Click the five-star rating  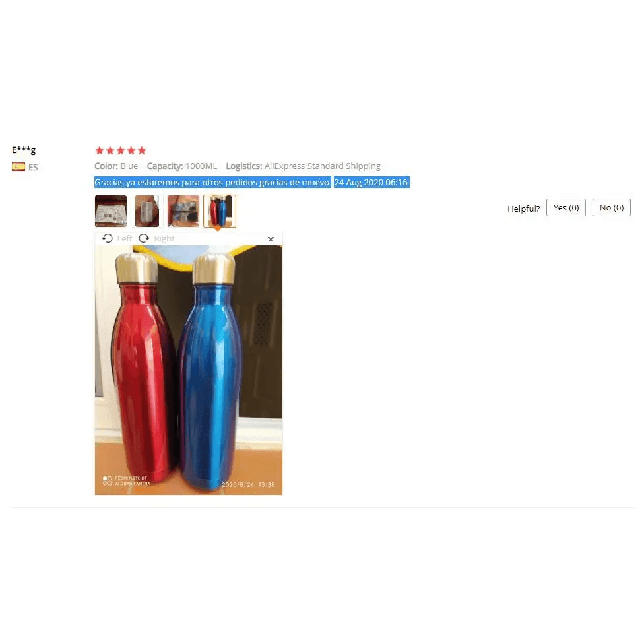[x=121, y=150]
